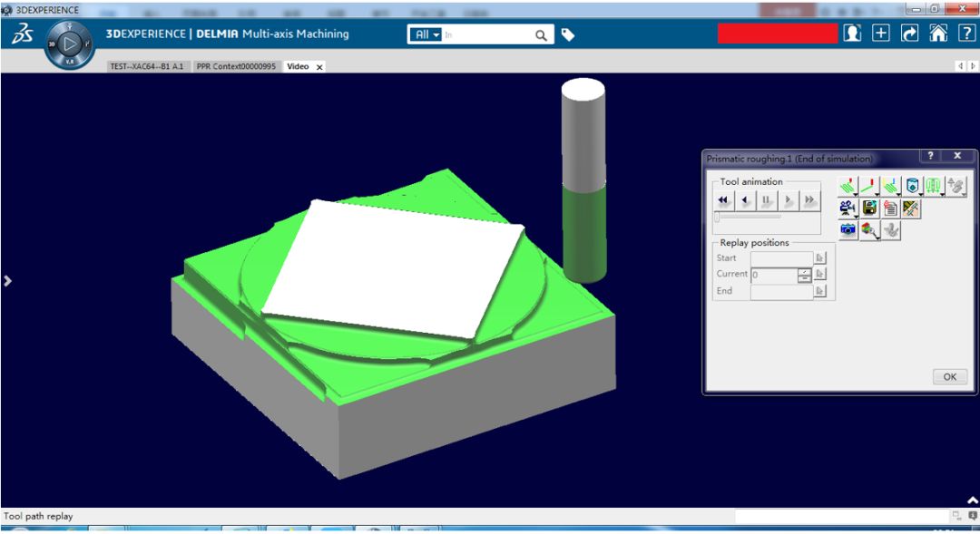980x534 pixels.
Task: Open the green tool holder display icon
Action: click(934, 186)
